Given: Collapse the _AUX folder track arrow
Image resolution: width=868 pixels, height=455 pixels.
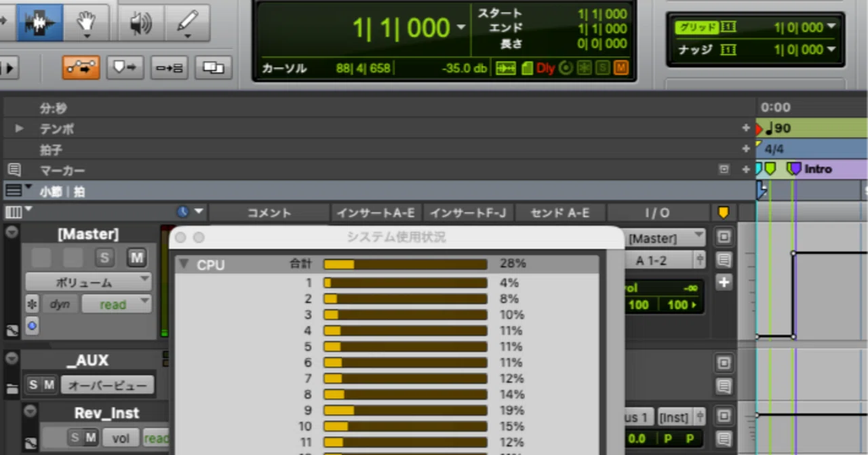Looking at the screenshot, I should tap(12, 357).
